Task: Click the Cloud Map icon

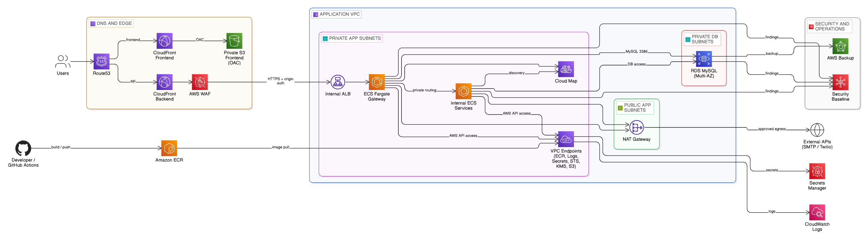Action: pyautogui.click(x=566, y=69)
